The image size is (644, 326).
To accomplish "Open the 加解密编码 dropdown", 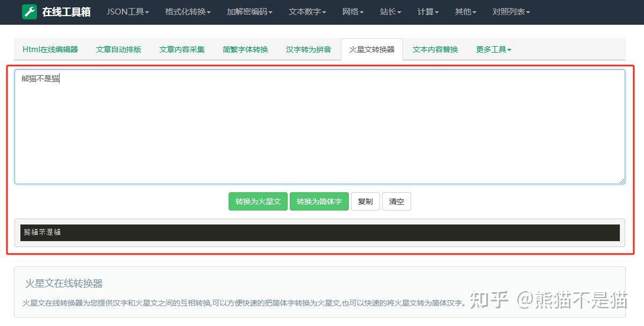I will click(x=250, y=12).
